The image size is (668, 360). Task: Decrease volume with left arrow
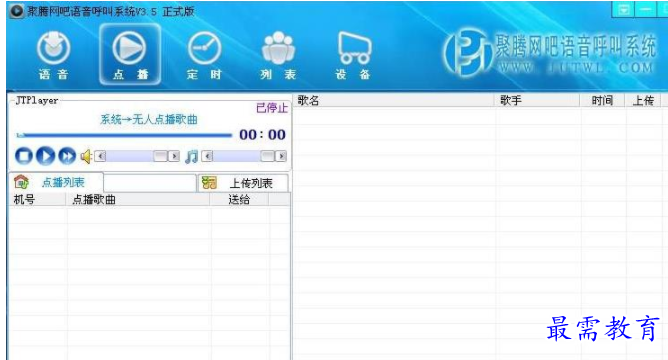(100, 156)
